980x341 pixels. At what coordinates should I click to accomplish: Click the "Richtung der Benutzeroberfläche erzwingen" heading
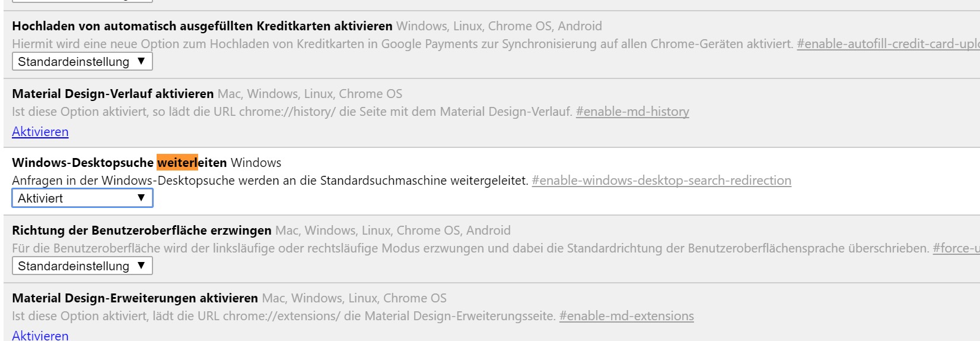(x=141, y=231)
